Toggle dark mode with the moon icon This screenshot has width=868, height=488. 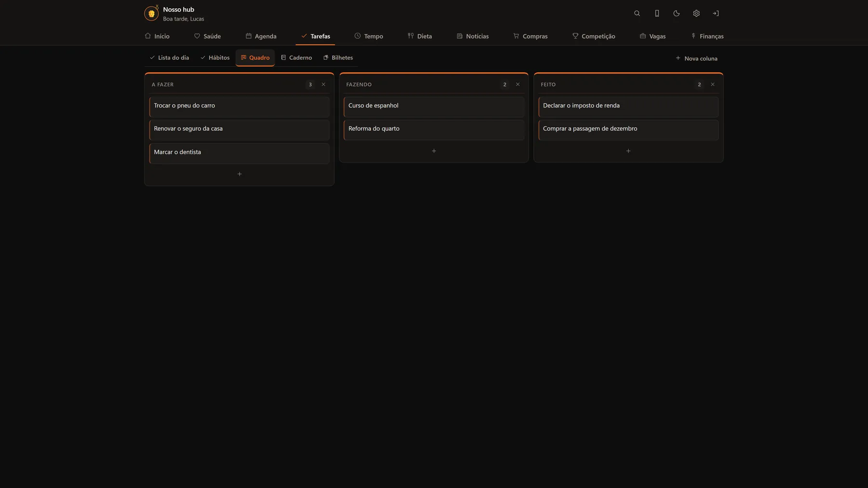(677, 14)
